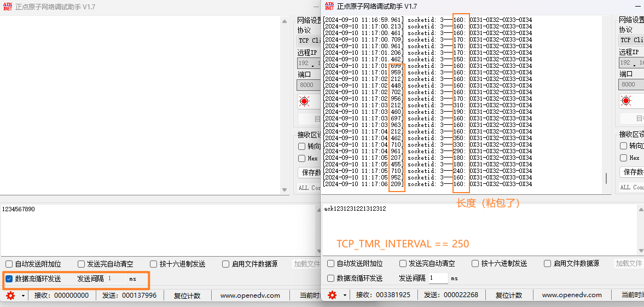
Task: Click ALL Con label in left window
Action: [310, 188]
